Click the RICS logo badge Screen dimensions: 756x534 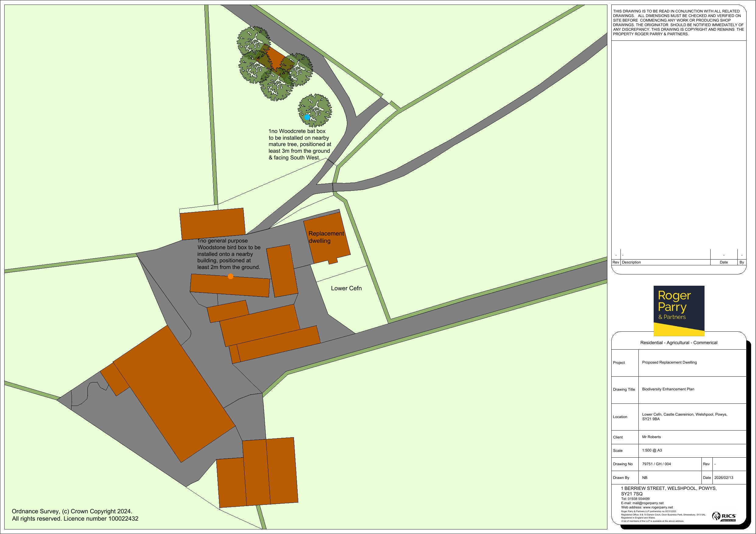click(724, 516)
